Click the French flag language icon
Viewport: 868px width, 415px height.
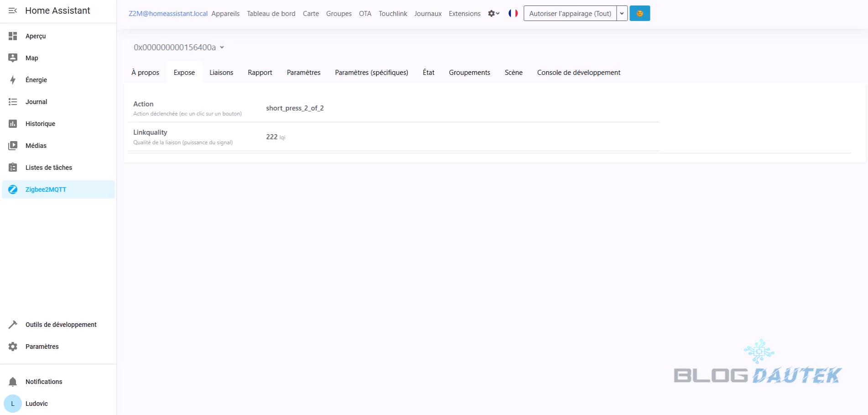(513, 13)
